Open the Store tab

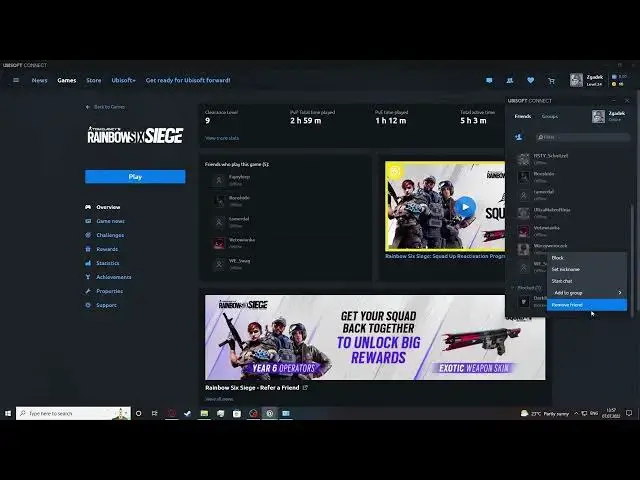coord(93,80)
